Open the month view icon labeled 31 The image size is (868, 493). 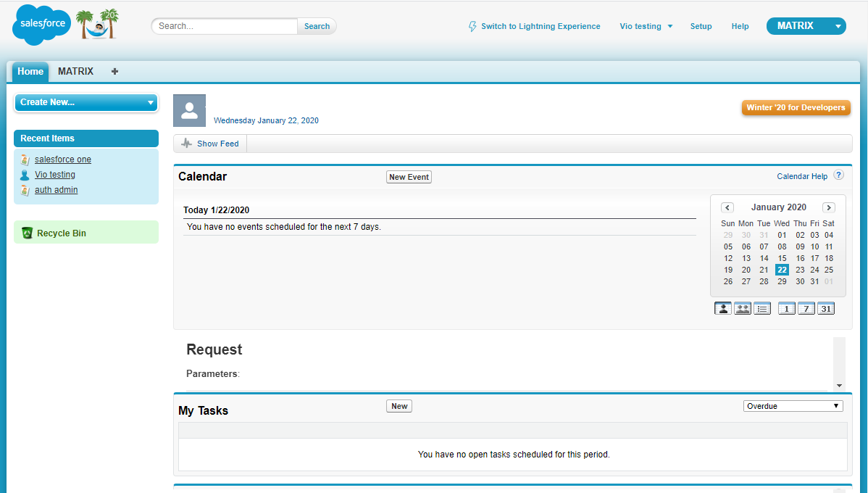pyautogui.click(x=826, y=309)
